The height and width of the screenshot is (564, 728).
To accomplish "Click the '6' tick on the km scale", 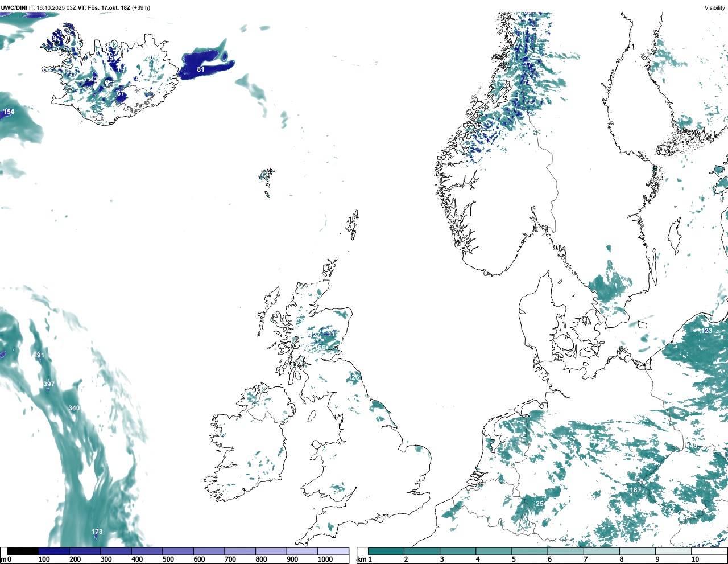I will 550,559.
